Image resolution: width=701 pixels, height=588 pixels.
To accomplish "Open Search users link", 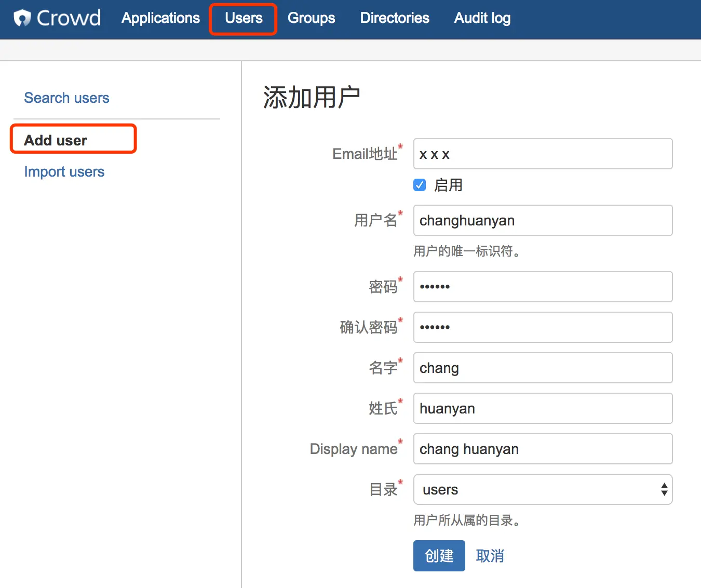I will point(66,98).
